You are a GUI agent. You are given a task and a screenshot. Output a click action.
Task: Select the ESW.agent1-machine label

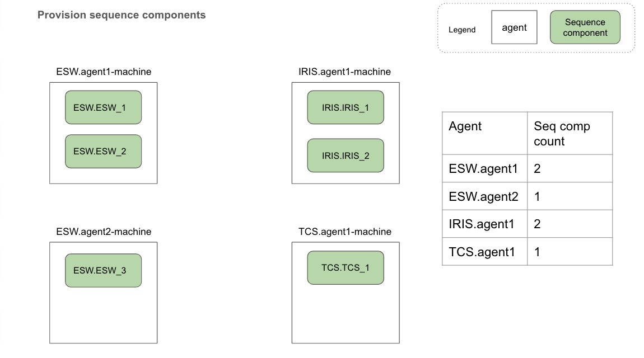[x=104, y=72]
